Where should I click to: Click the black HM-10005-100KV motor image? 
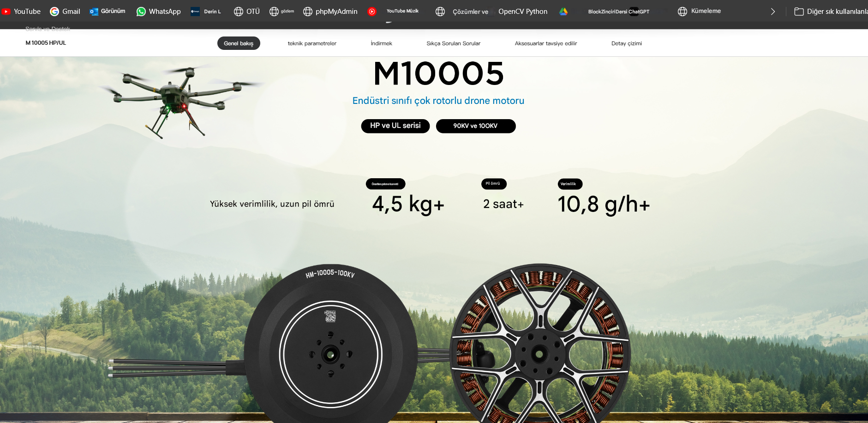click(x=330, y=344)
